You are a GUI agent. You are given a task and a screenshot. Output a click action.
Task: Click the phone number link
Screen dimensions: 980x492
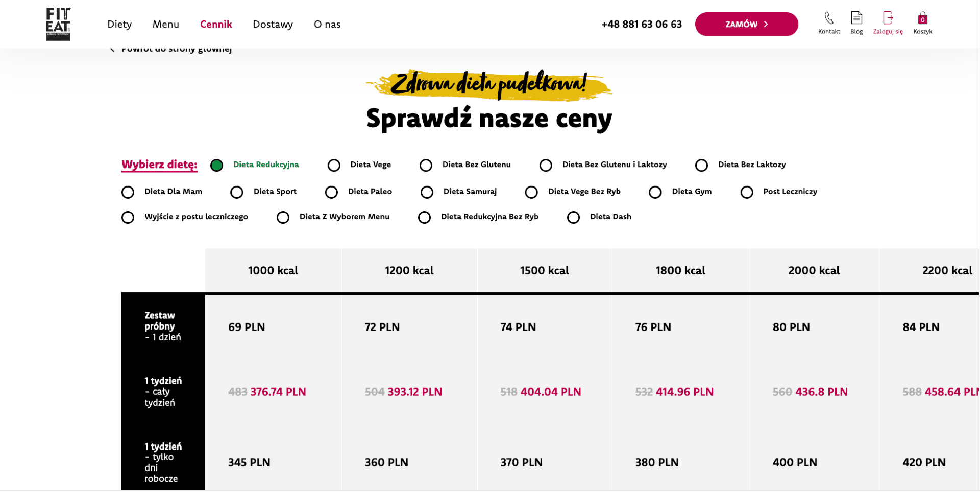(x=641, y=24)
